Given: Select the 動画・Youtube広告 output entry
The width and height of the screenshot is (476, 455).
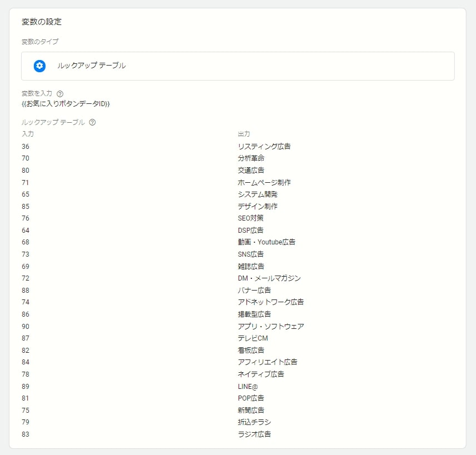Looking at the screenshot, I should 266,242.
